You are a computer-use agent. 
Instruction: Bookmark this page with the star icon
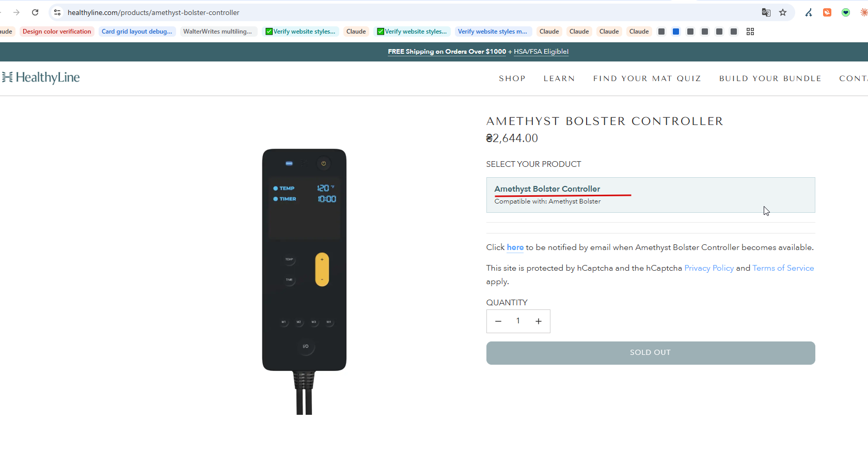click(783, 12)
